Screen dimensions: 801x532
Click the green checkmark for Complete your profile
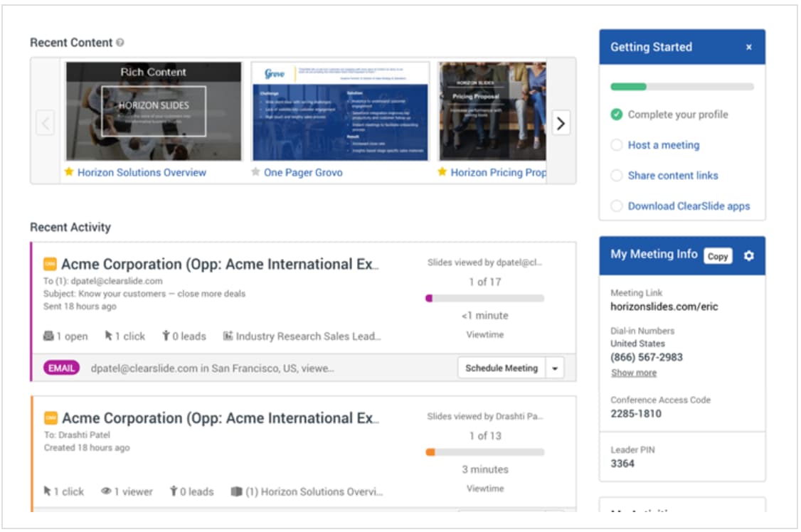click(x=617, y=115)
